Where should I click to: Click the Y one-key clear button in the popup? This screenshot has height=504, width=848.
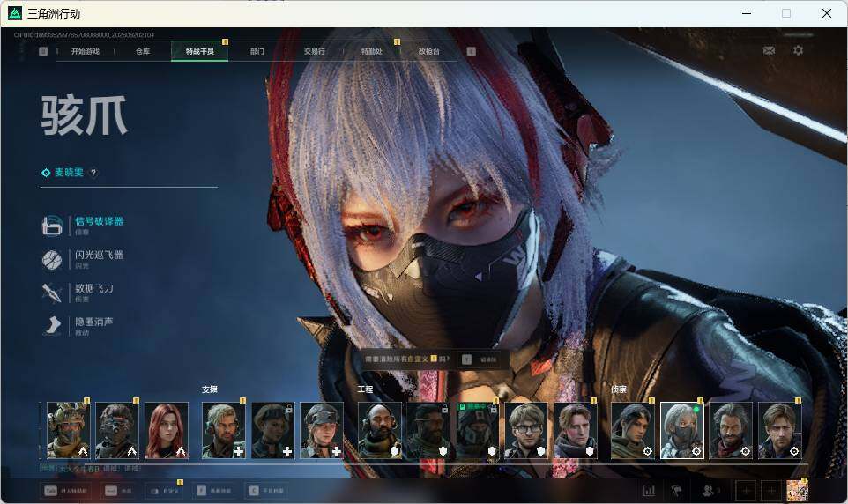tap(480, 359)
